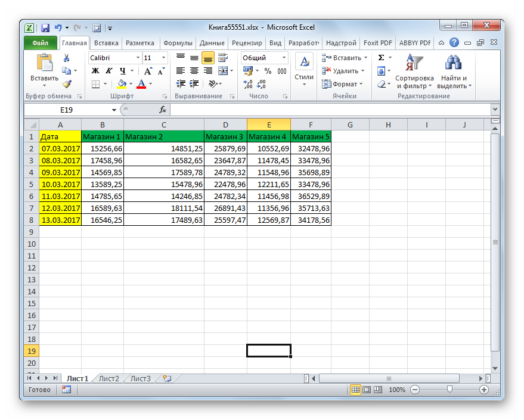Expand the Формат cells dropdown
The image size is (524, 420).
361,84
